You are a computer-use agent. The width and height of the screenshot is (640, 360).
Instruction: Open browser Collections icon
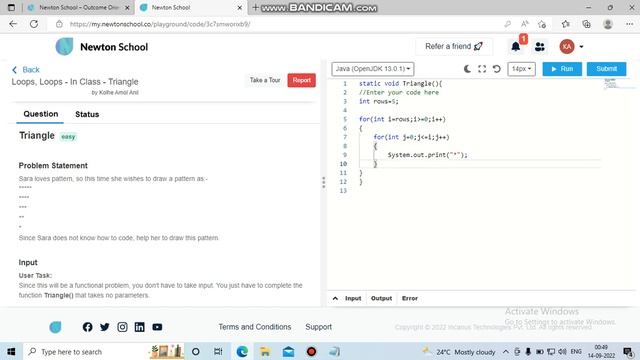tap(587, 24)
